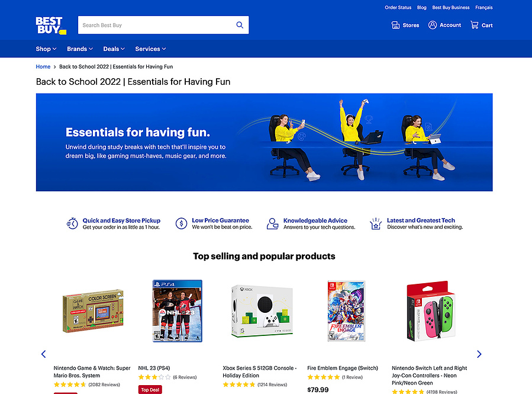Screen dimensions: 532x394
Task: Expand the Shop dropdown menu
Action: 46,49
